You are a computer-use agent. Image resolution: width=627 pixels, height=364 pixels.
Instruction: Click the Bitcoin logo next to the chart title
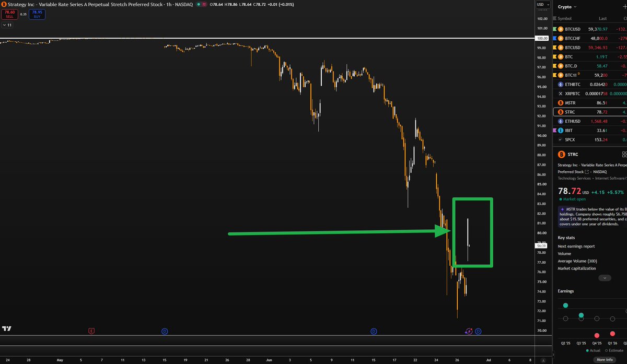click(x=5, y=5)
